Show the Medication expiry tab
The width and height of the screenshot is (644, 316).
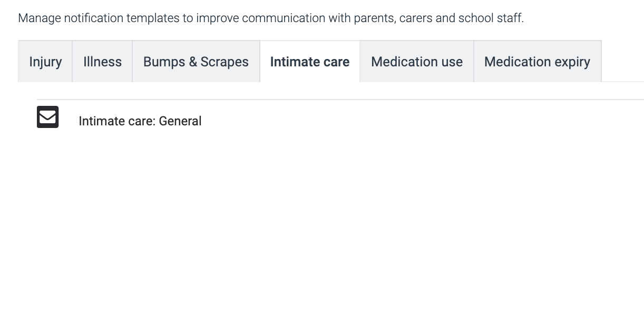pyautogui.click(x=537, y=62)
